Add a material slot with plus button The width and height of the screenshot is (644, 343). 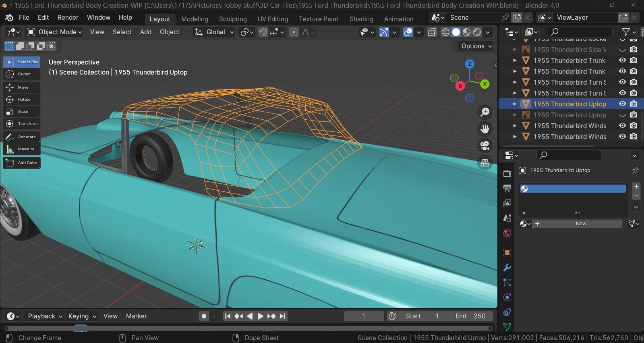pyautogui.click(x=636, y=187)
